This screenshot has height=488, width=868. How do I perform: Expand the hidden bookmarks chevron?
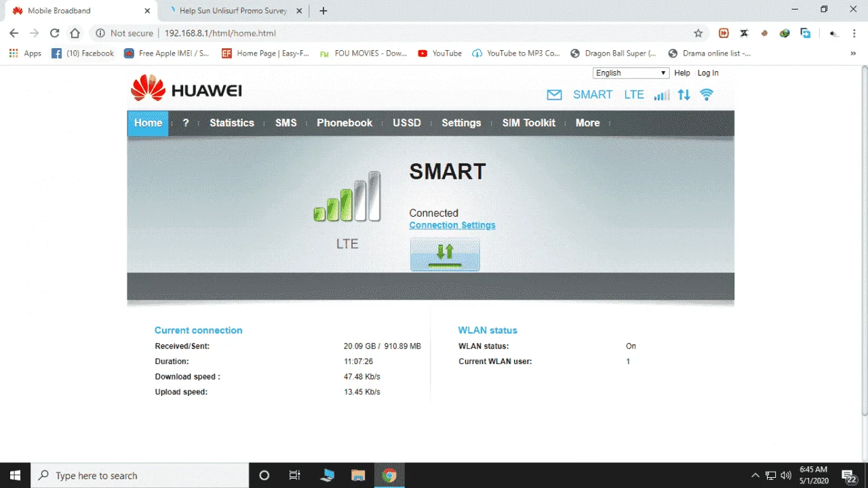click(x=853, y=54)
